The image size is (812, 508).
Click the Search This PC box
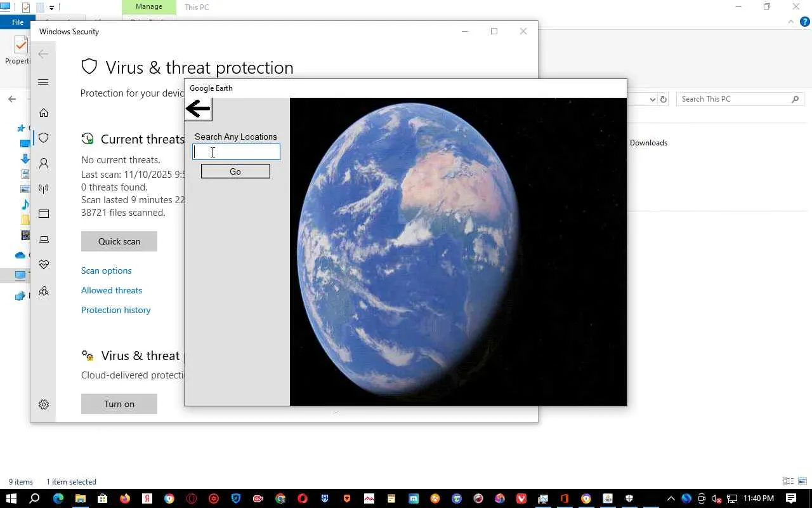[x=740, y=99]
